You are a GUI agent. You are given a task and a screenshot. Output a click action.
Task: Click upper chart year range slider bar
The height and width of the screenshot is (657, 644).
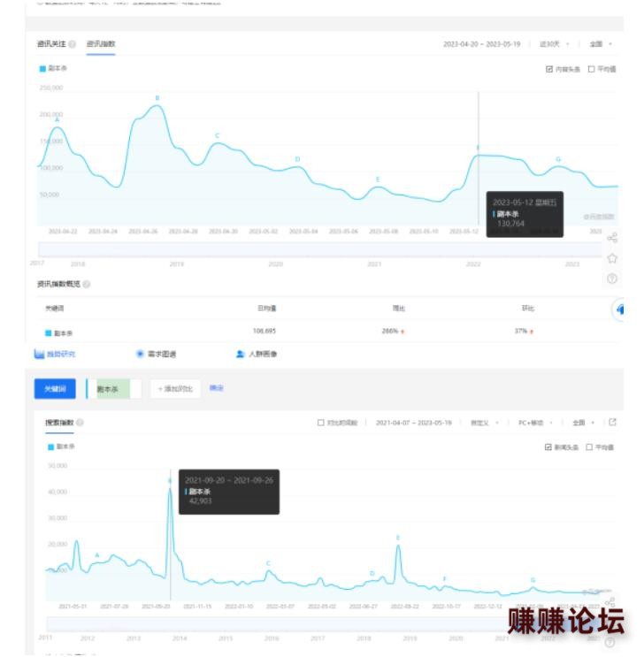[x=321, y=249]
